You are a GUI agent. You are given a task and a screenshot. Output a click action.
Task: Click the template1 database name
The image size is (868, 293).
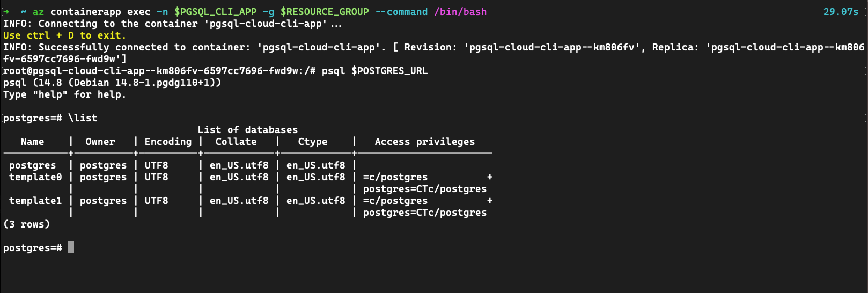pyautogui.click(x=35, y=201)
